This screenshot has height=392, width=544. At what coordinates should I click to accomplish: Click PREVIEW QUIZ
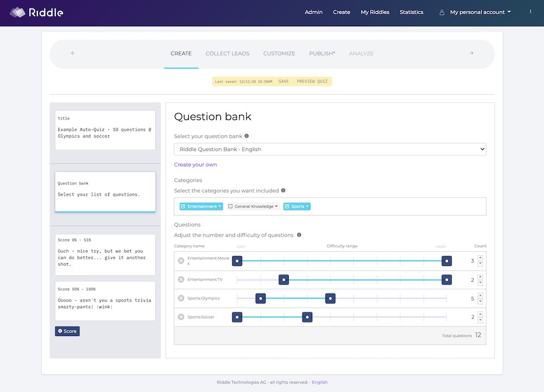[312, 81]
